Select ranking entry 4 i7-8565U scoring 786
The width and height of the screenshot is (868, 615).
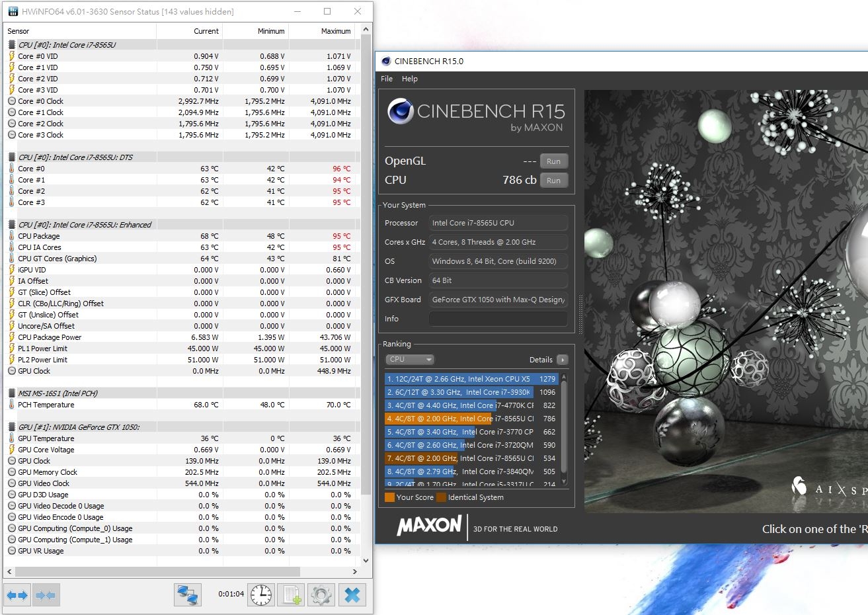(x=471, y=419)
